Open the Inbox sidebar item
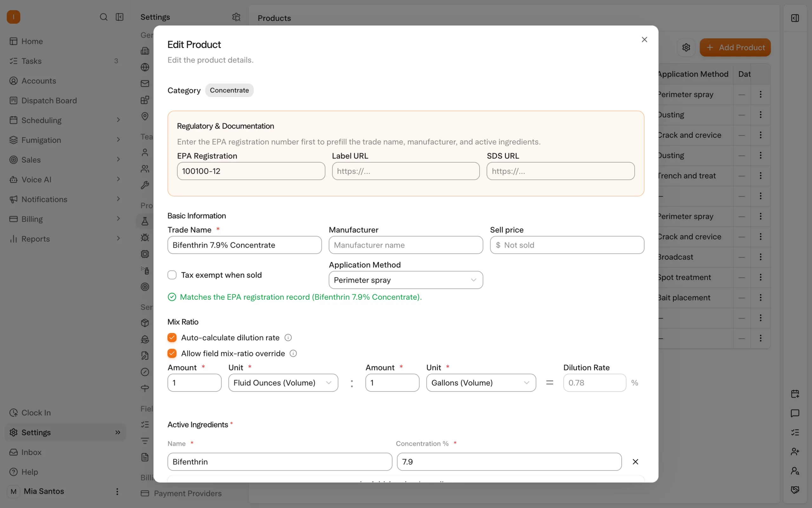Viewport: 812px width, 508px height. pyautogui.click(x=65, y=452)
